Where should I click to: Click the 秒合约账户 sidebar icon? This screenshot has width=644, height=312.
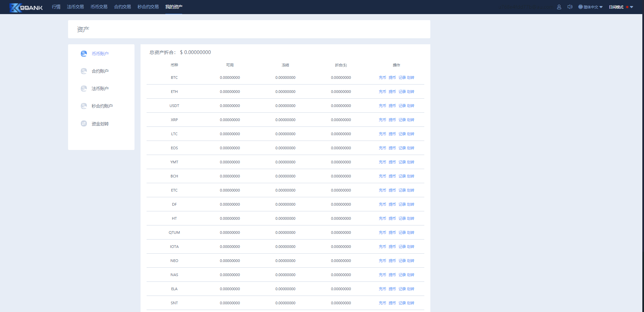84,106
